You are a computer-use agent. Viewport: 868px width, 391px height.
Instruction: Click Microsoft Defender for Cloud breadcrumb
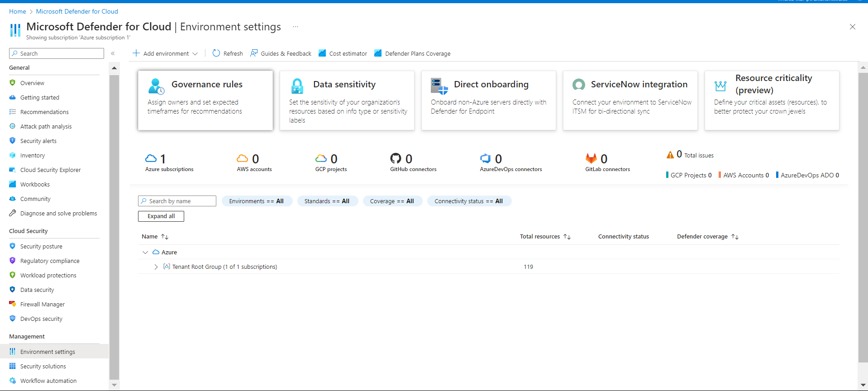77,11
